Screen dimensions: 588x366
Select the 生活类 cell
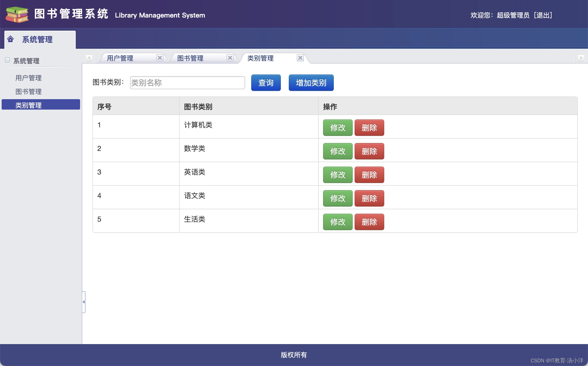tap(249, 221)
